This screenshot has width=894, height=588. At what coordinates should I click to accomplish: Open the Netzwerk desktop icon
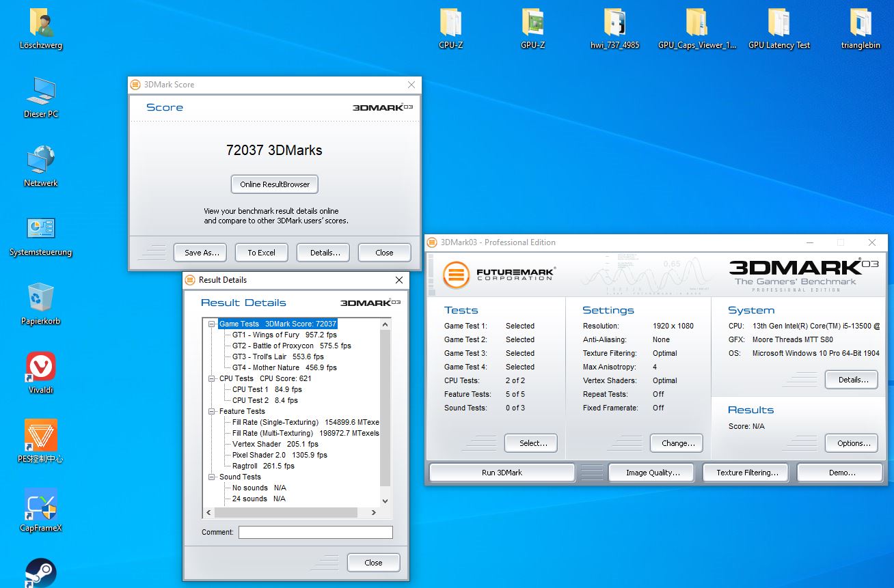41,167
